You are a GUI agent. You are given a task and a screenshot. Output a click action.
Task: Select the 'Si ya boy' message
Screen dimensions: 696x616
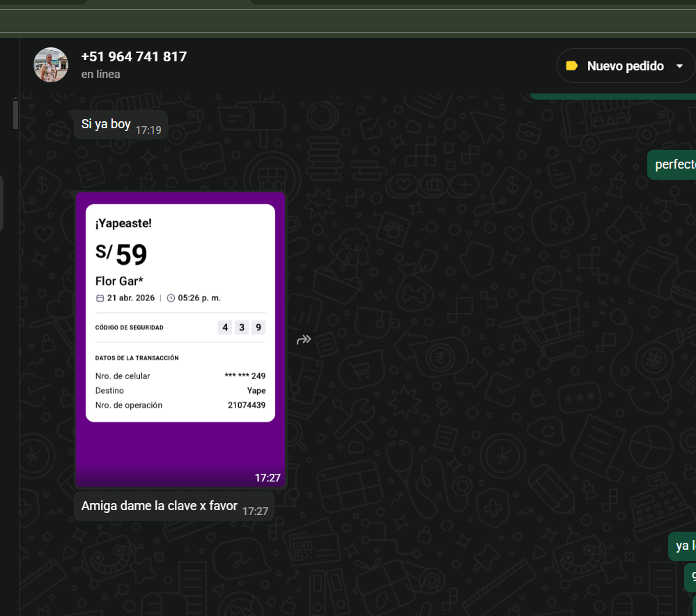point(106,124)
